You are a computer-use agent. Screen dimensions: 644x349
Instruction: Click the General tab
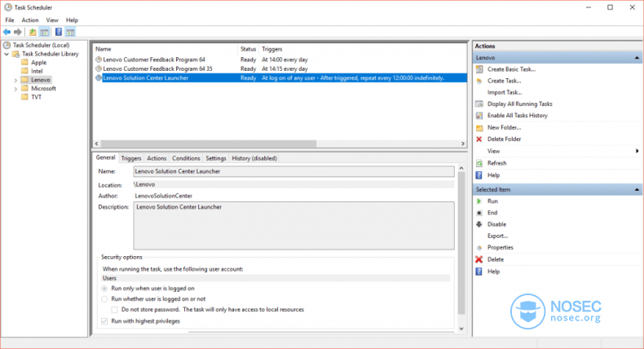[x=105, y=157]
